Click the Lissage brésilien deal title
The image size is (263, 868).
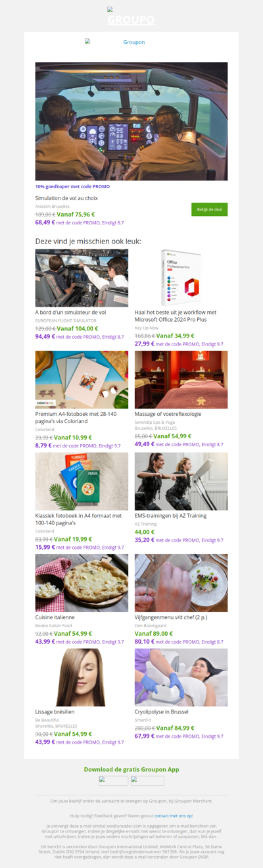(x=55, y=712)
